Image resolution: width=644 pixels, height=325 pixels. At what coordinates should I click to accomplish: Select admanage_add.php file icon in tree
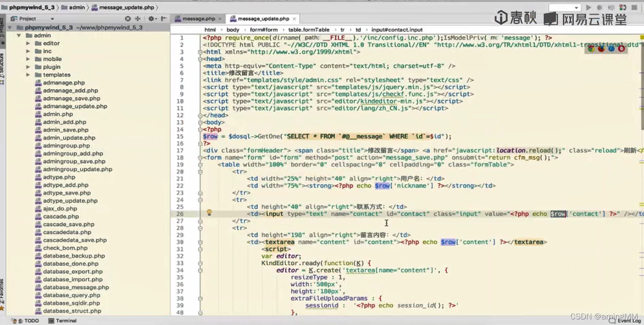pyautogui.click(x=38, y=90)
